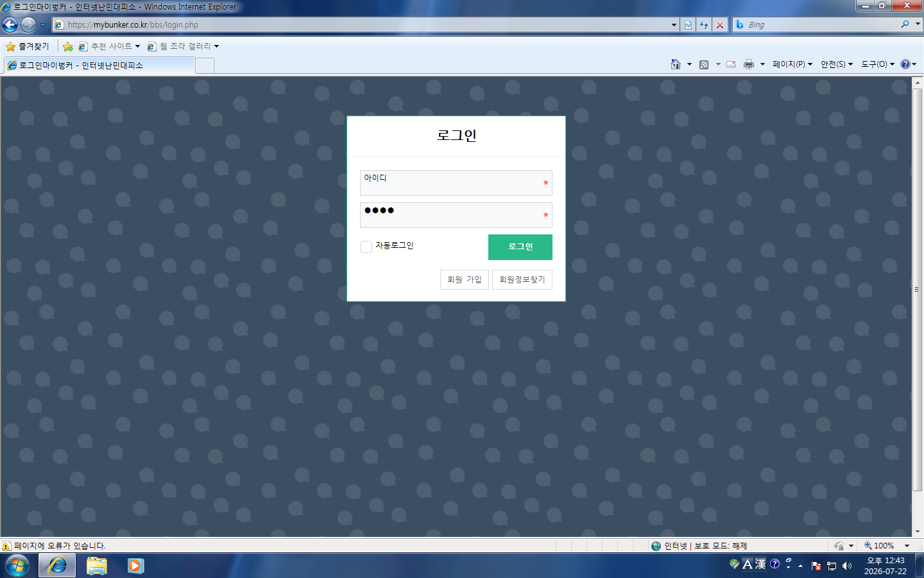Click the Stop loading X icon
Image resolution: width=924 pixels, height=578 pixels.
click(x=720, y=25)
